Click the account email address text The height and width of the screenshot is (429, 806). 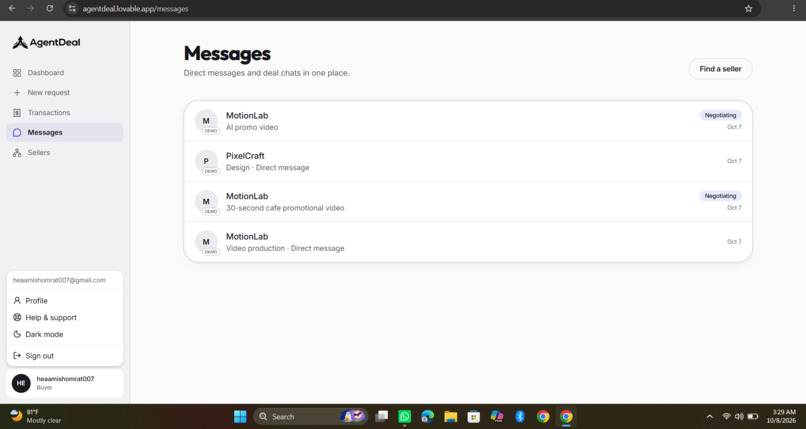[59, 281]
